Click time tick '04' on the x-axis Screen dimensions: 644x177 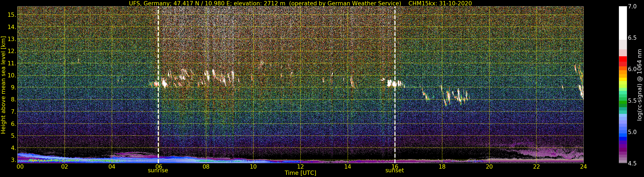(x=112, y=167)
